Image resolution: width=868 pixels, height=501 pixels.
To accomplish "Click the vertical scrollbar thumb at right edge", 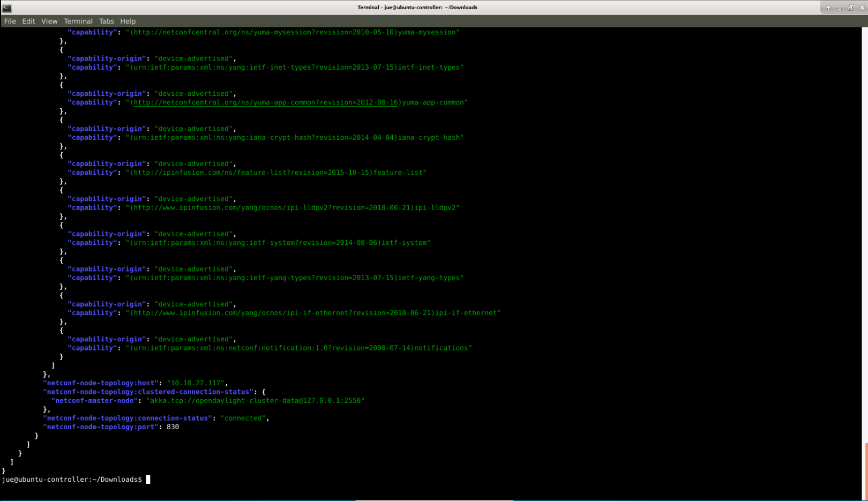I will pyautogui.click(x=865, y=472).
